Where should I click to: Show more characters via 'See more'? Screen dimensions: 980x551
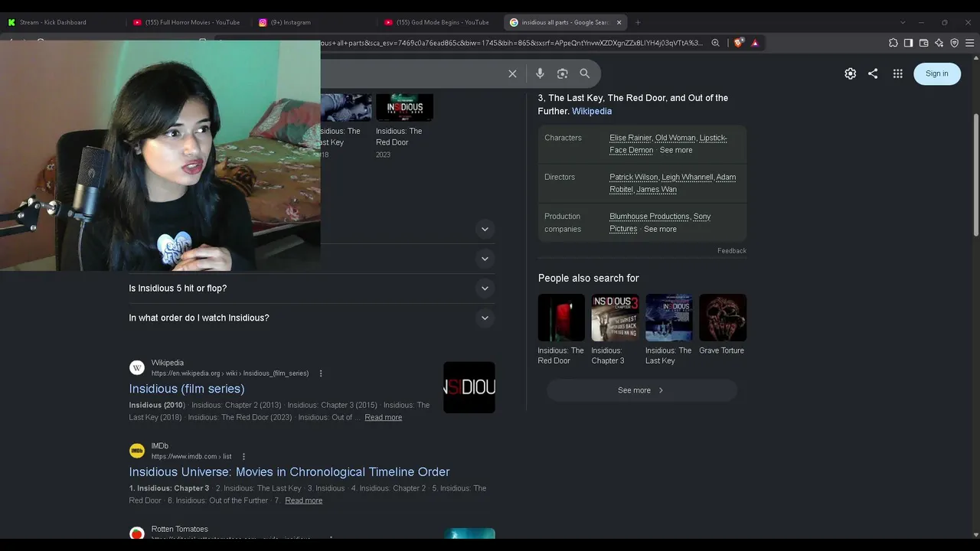676,150
